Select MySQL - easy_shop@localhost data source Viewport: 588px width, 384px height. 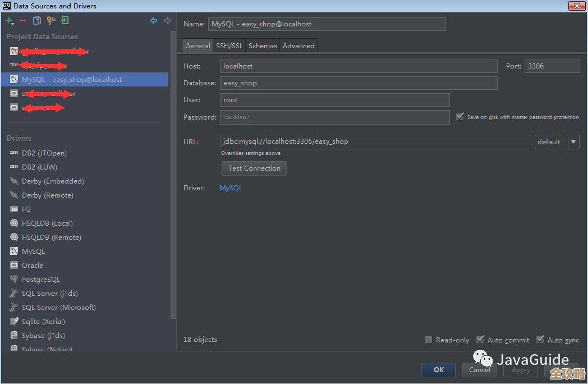[72, 80]
